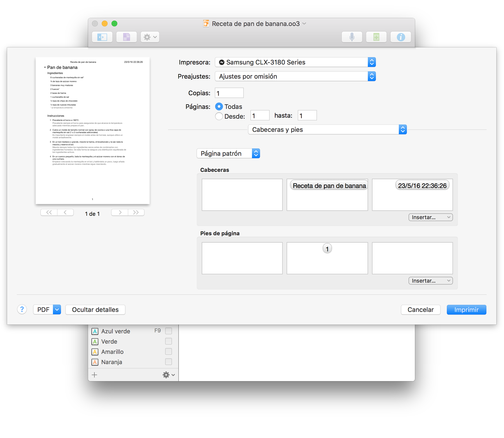Click the green add-row icon

click(x=376, y=37)
